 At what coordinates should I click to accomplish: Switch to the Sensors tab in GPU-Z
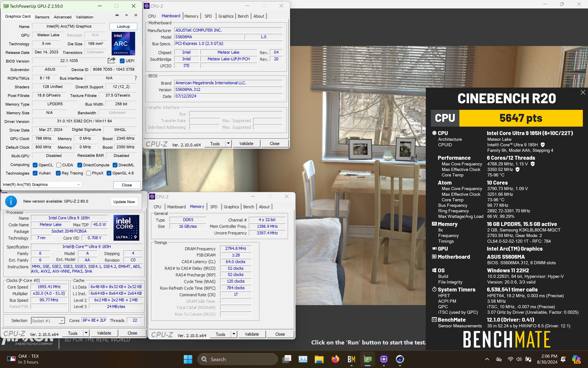pyautogui.click(x=42, y=17)
